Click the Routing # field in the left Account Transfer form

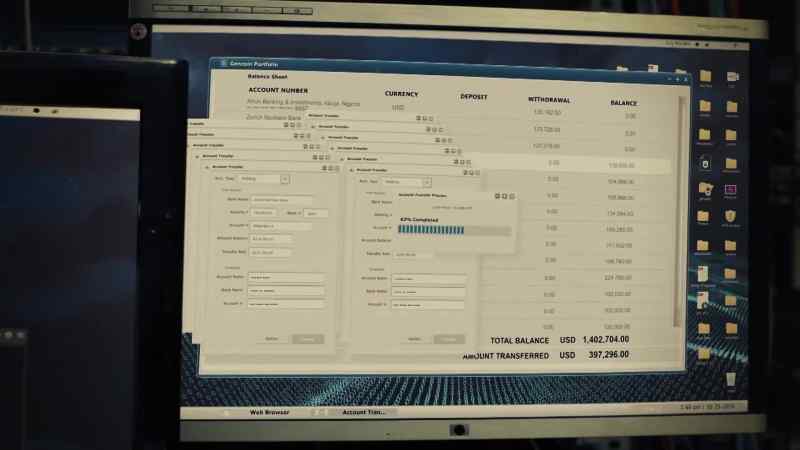click(263, 212)
